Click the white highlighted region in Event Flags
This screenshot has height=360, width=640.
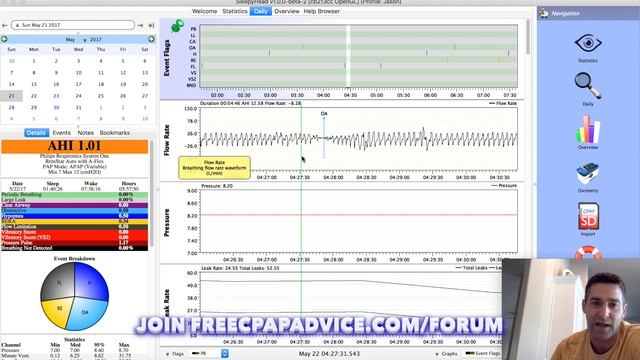[x=349, y=56]
